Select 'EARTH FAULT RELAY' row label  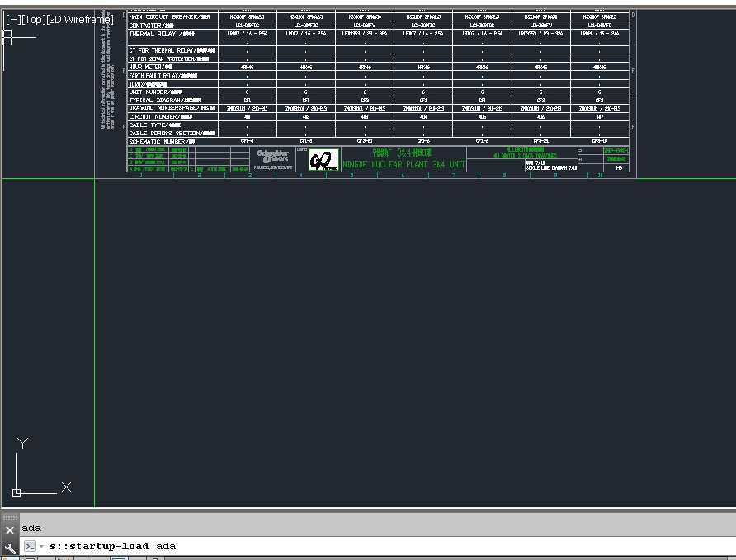click(163, 76)
